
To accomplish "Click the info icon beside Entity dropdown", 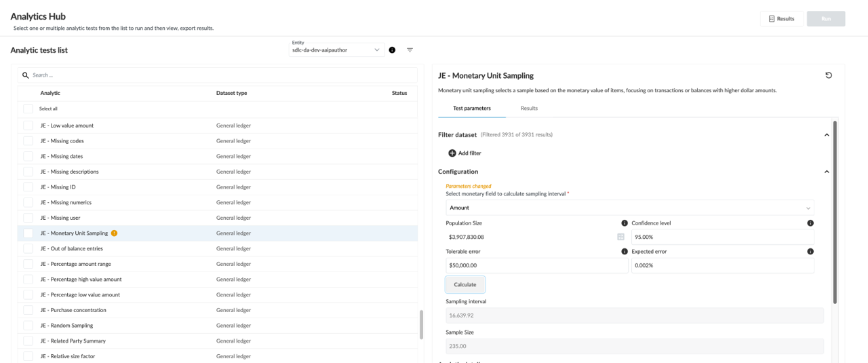I will pos(392,50).
